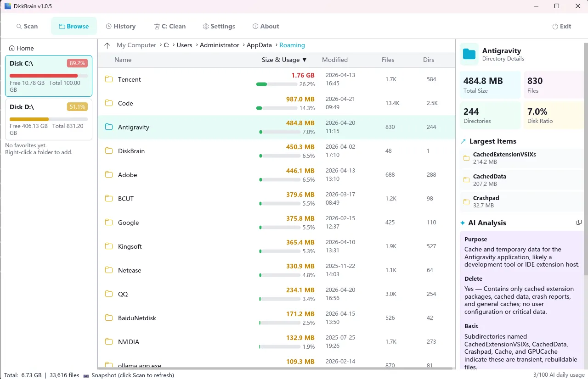Click the Tencent folder icon
The width and height of the screenshot is (588, 379).
pyautogui.click(x=109, y=79)
